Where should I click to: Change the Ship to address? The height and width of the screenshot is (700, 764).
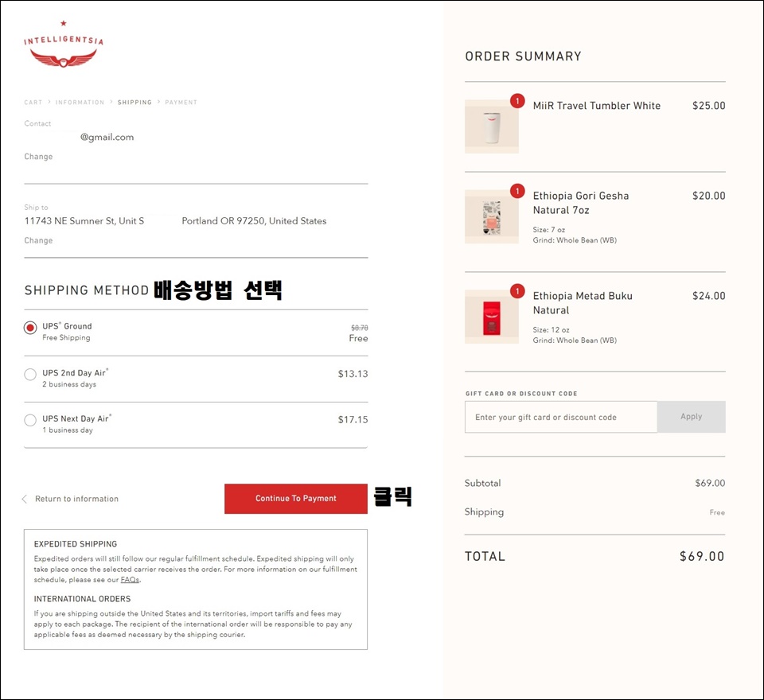point(38,240)
